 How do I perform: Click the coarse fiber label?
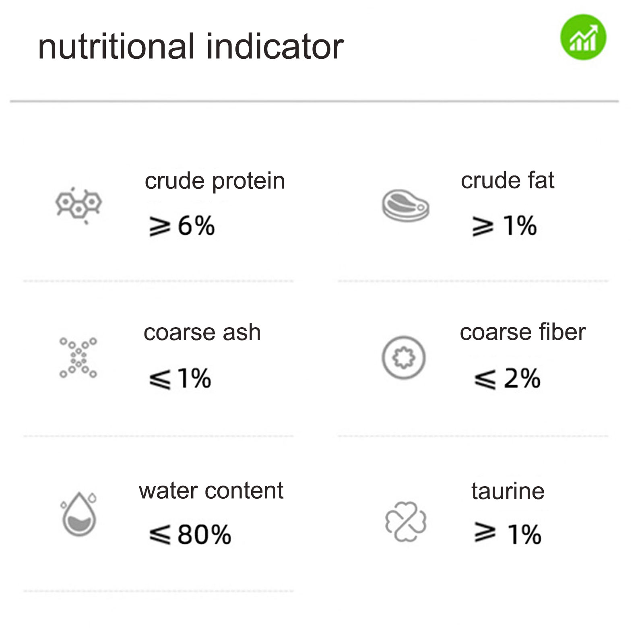tap(522, 332)
